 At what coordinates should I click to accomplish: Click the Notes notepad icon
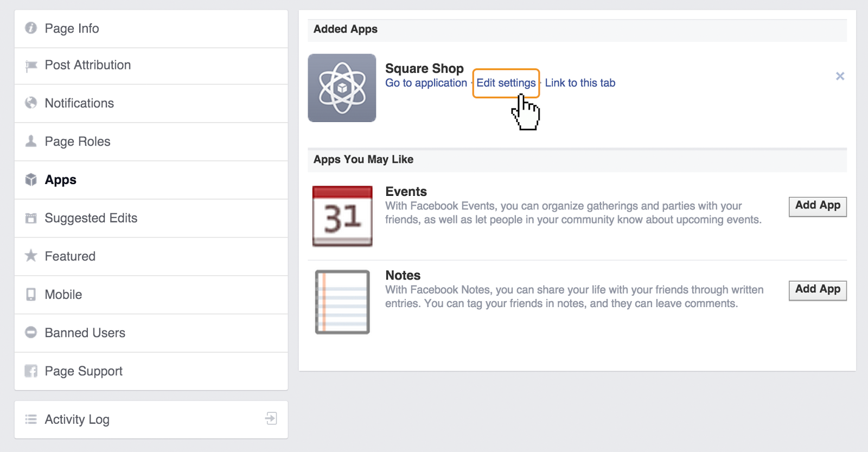click(x=342, y=302)
